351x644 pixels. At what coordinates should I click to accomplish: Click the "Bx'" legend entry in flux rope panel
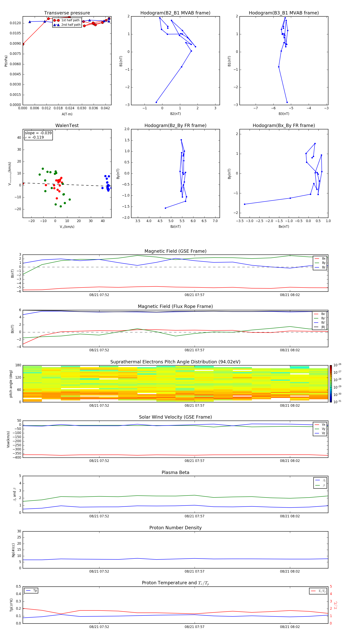320,314
